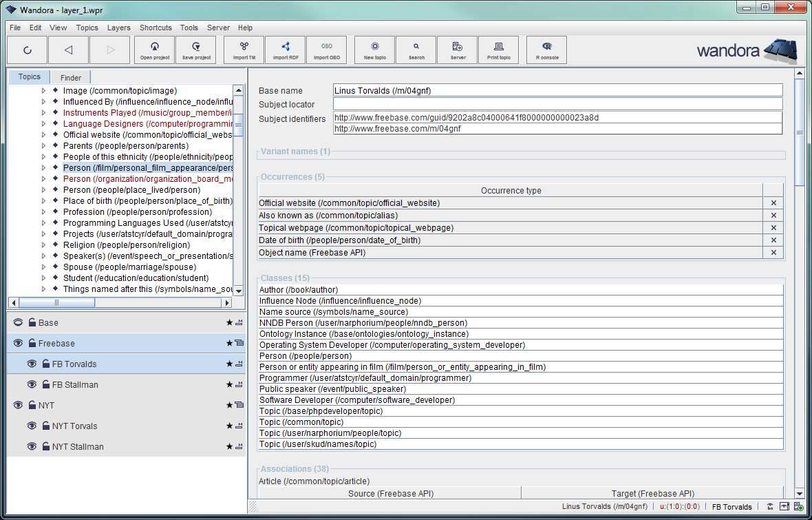This screenshot has width=812, height=520.
Task: Navigate back with the left arrow button
Action: pos(68,50)
